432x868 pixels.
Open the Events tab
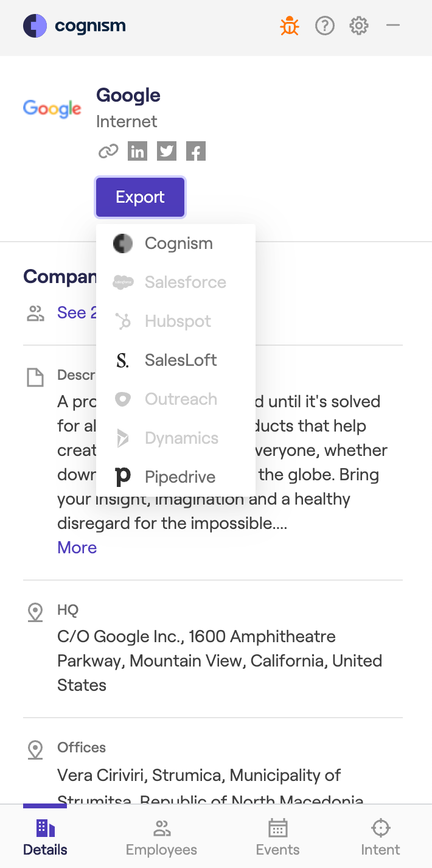(x=277, y=838)
